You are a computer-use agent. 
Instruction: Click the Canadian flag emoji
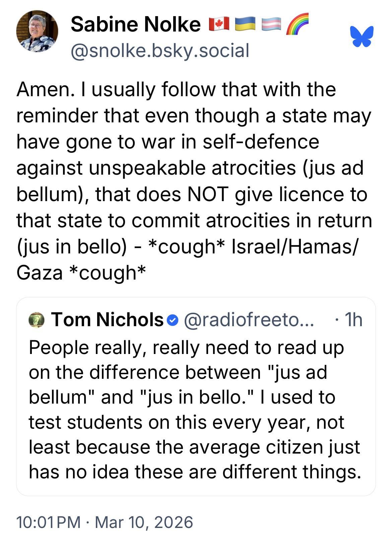219,24
